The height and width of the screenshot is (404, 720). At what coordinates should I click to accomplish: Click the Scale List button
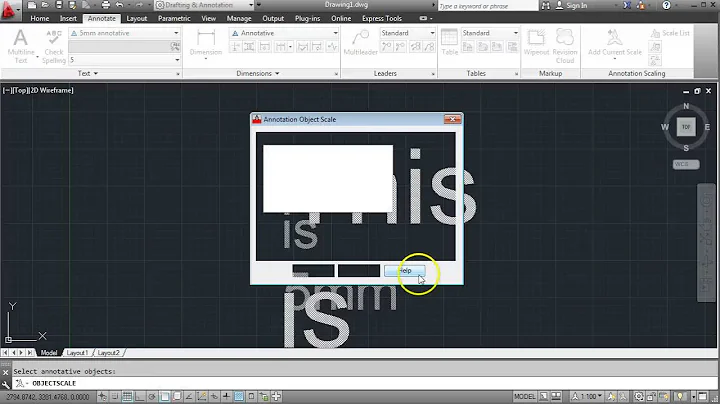[x=670, y=33]
